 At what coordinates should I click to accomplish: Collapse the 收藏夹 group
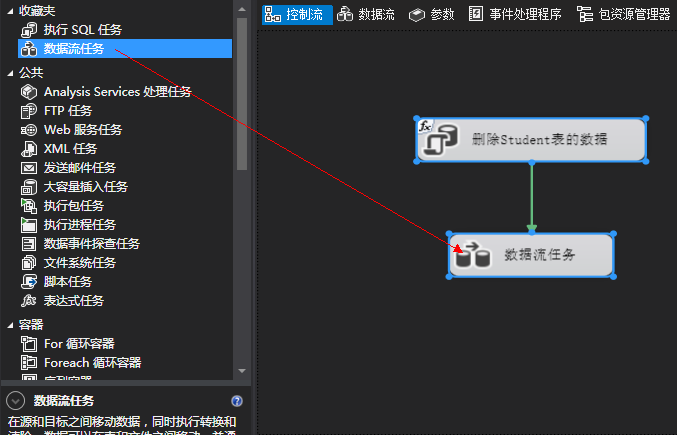tap(10, 12)
